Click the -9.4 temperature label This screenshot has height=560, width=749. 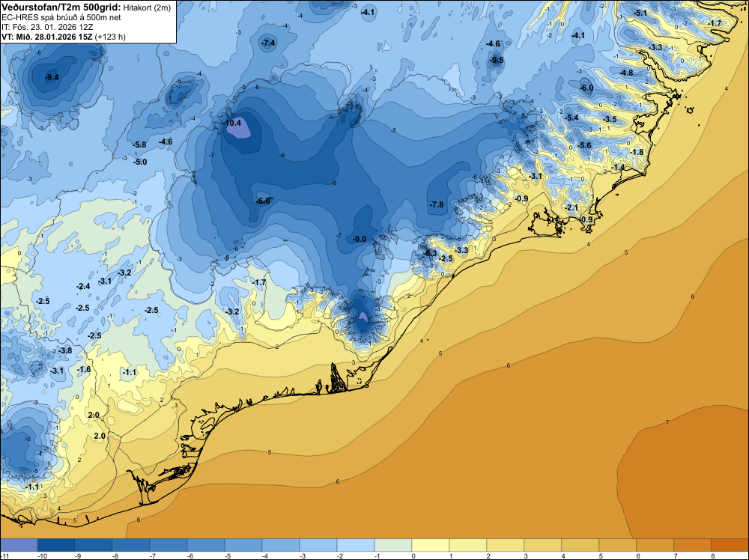click(x=52, y=77)
